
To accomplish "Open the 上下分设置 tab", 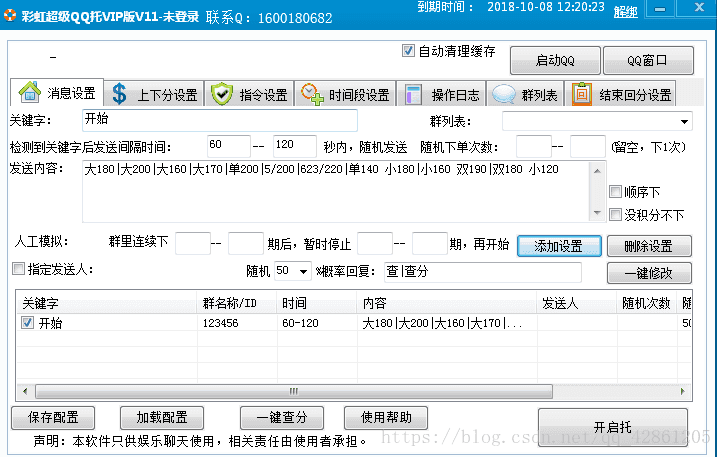I will pos(154,94).
